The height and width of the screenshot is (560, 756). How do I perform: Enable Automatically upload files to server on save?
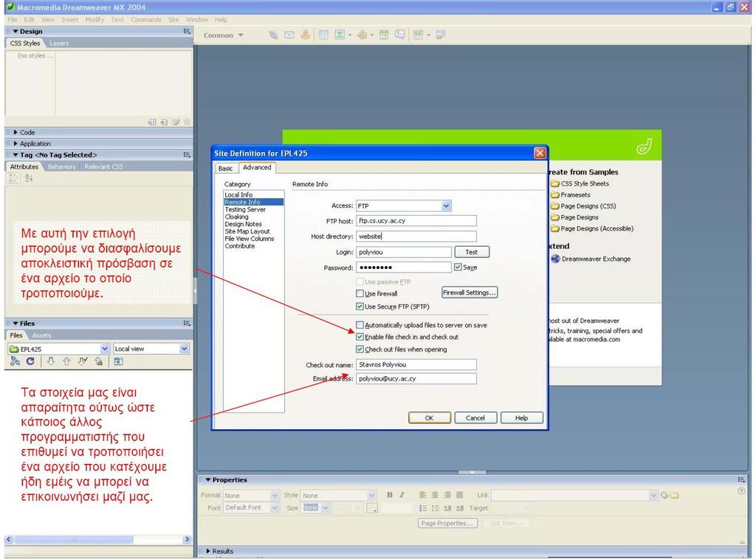(x=360, y=325)
